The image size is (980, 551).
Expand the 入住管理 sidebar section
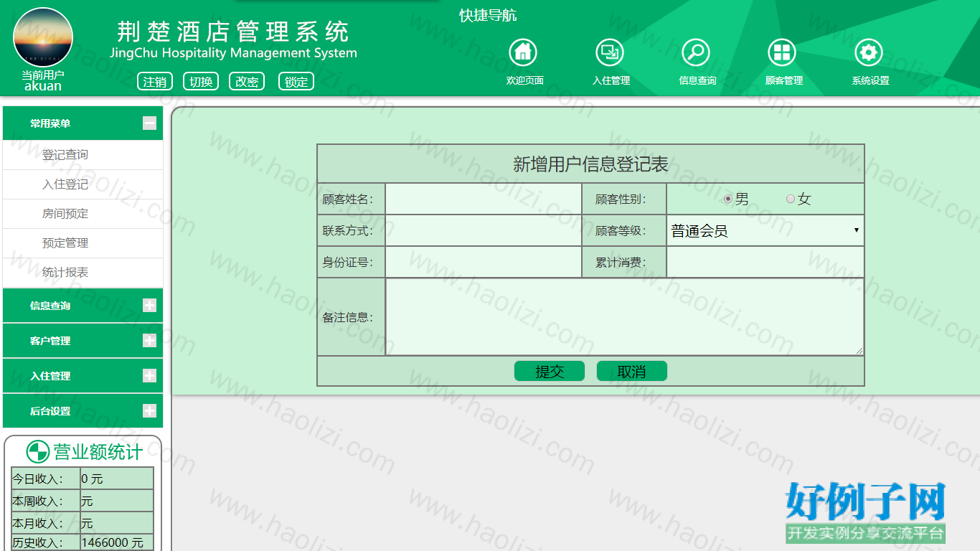coord(149,375)
